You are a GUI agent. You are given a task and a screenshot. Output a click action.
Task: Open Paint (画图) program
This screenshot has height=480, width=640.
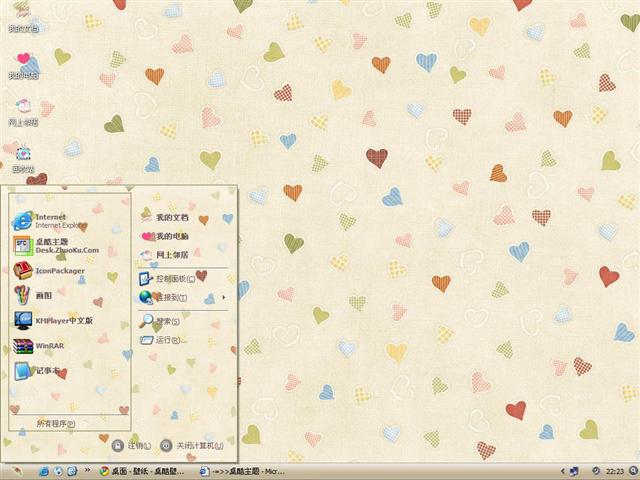[33, 295]
